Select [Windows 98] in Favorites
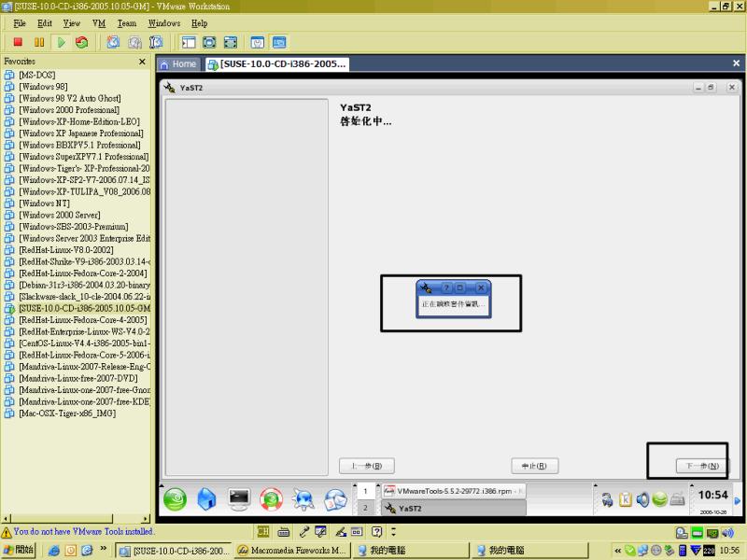This screenshot has height=560, width=747. coord(43,87)
